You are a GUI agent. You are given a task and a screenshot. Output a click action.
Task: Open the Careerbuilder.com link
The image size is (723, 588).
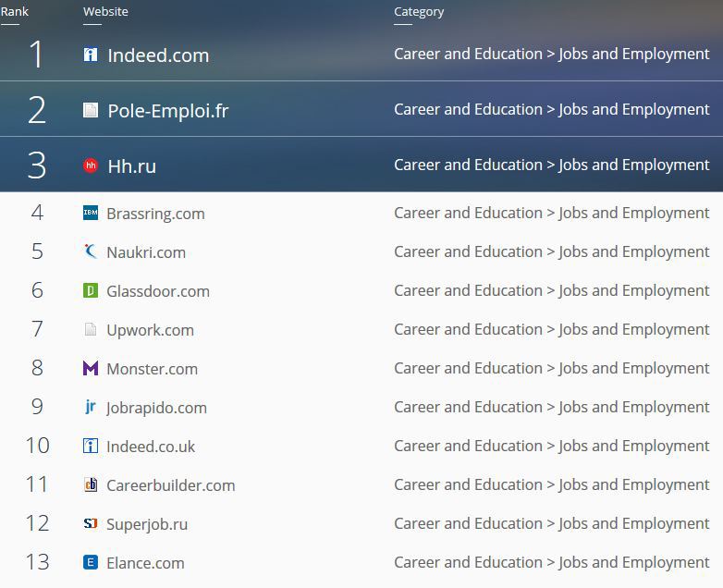click(x=171, y=485)
